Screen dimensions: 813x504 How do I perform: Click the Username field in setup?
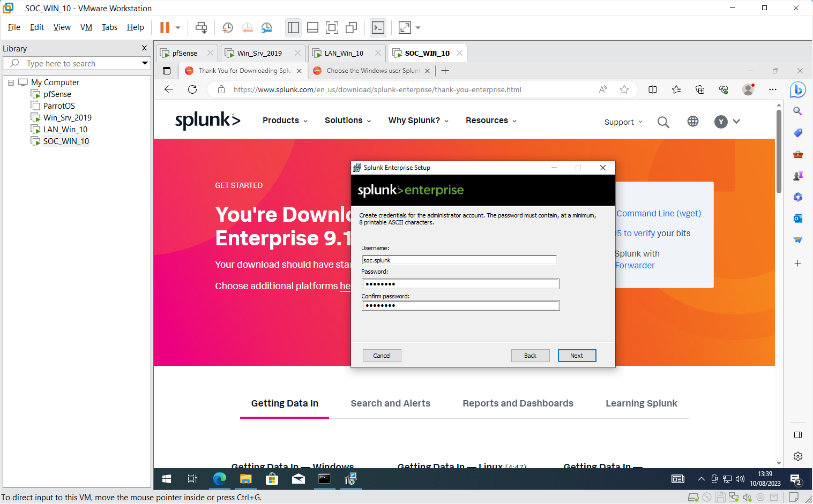pos(459,260)
